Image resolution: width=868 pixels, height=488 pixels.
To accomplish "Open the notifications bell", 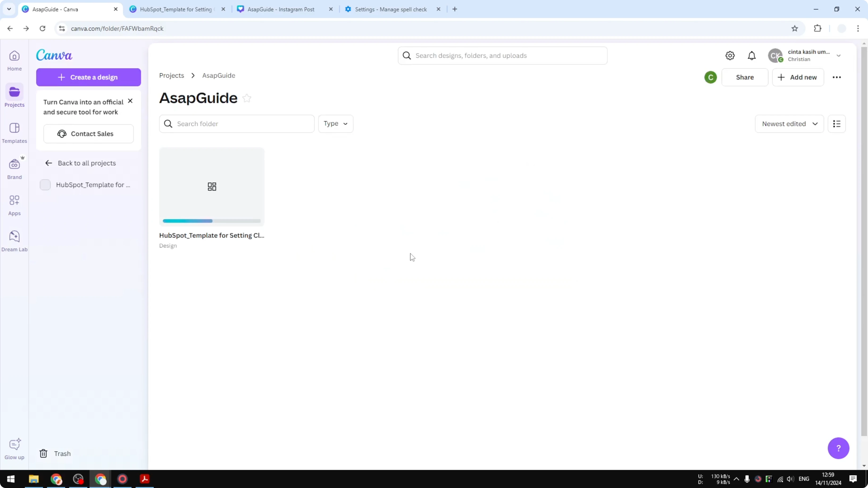I will tap(752, 56).
